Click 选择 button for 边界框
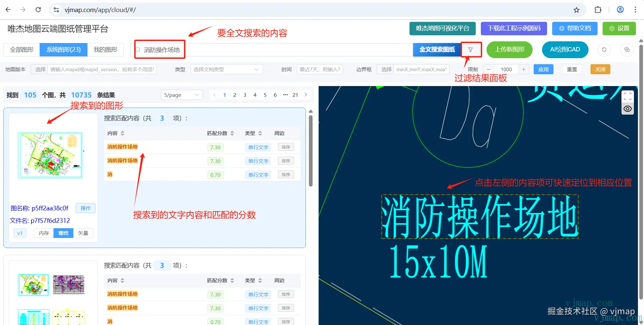This screenshot has height=325, width=644. (x=386, y=70)
